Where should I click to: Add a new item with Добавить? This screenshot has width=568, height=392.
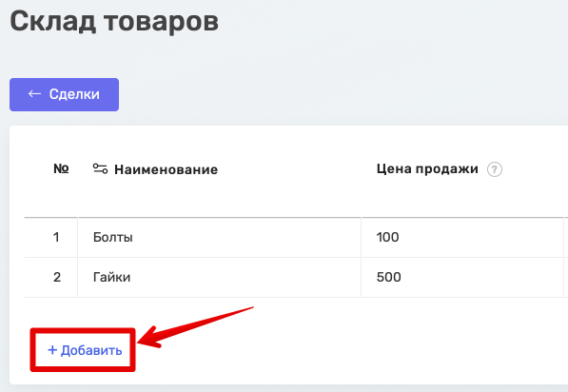85,350
